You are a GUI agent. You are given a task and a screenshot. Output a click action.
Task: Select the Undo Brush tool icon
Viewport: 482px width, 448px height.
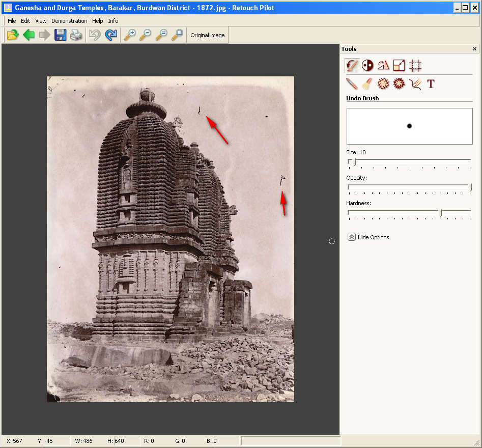coord(352,65)
